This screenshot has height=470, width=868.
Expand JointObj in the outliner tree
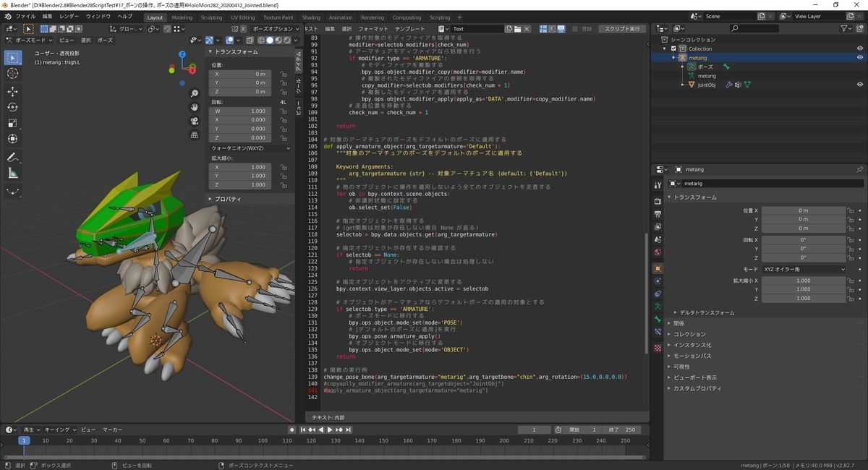(681, 85)
